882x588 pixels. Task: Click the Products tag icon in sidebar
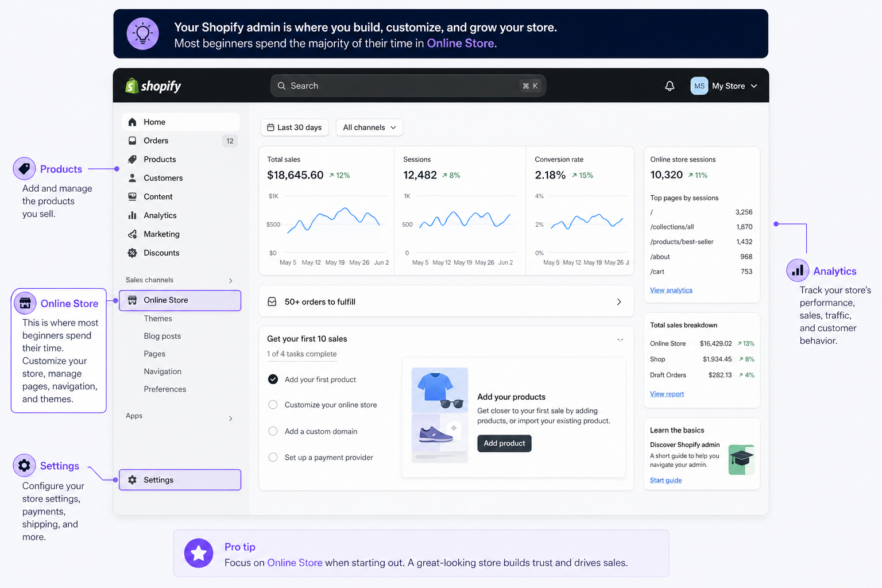pos(133,159)
